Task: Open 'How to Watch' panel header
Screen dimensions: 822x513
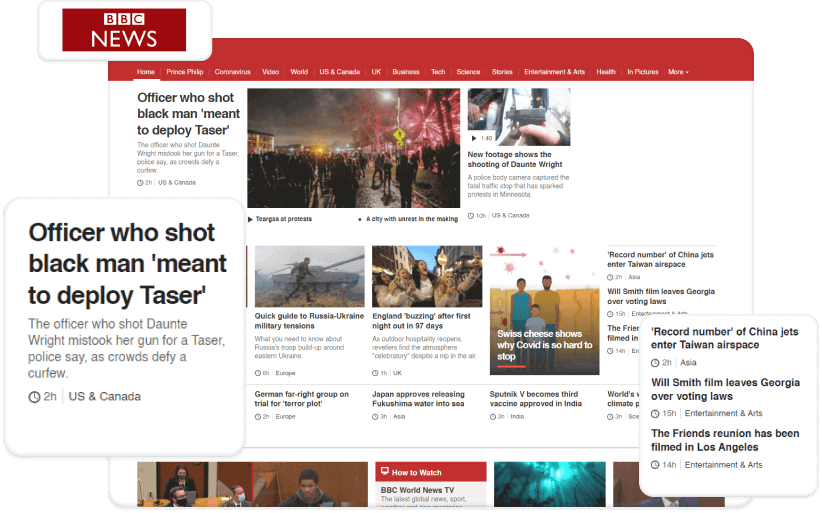Action: [x=431, y=472]
